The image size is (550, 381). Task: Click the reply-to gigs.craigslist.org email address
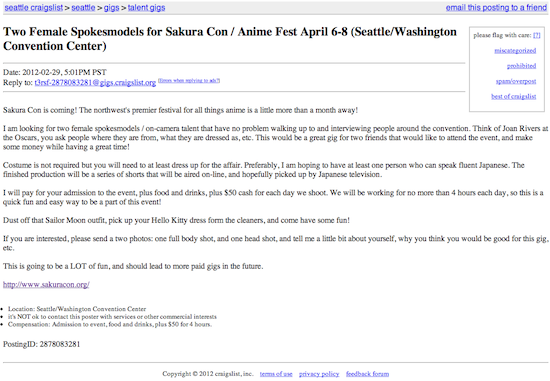point(95,83)
